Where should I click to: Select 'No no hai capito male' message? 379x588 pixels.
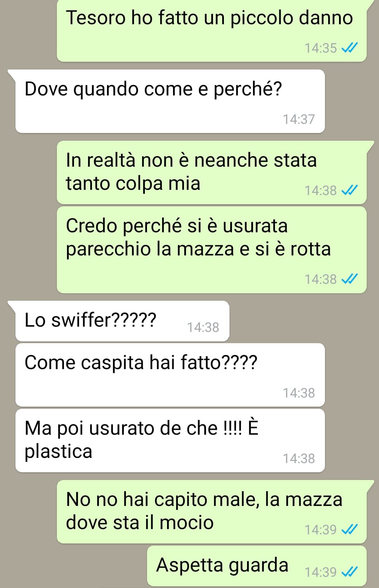pos(212,512)
